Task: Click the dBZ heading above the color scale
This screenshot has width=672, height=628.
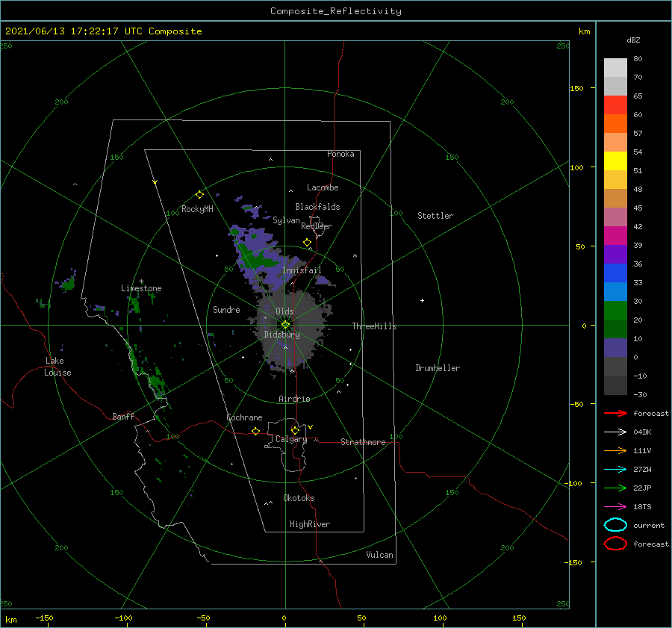Action: (x=633, y=40)
